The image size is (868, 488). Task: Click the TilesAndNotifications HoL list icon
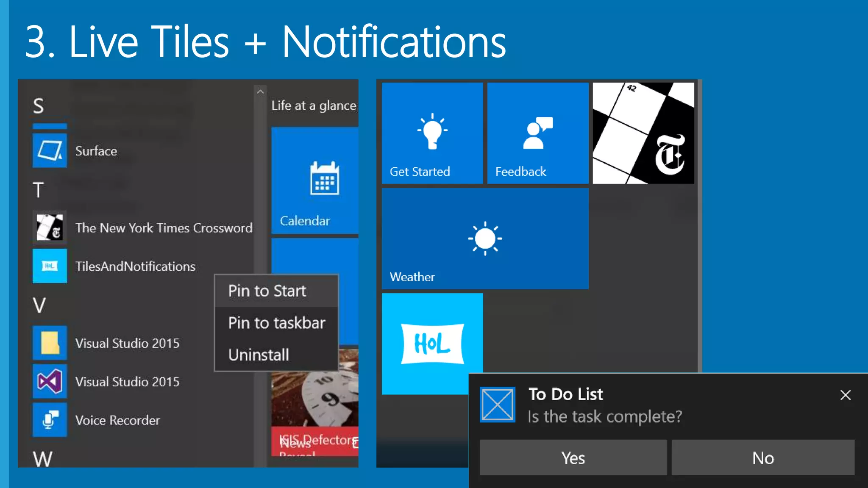[50, 266]
